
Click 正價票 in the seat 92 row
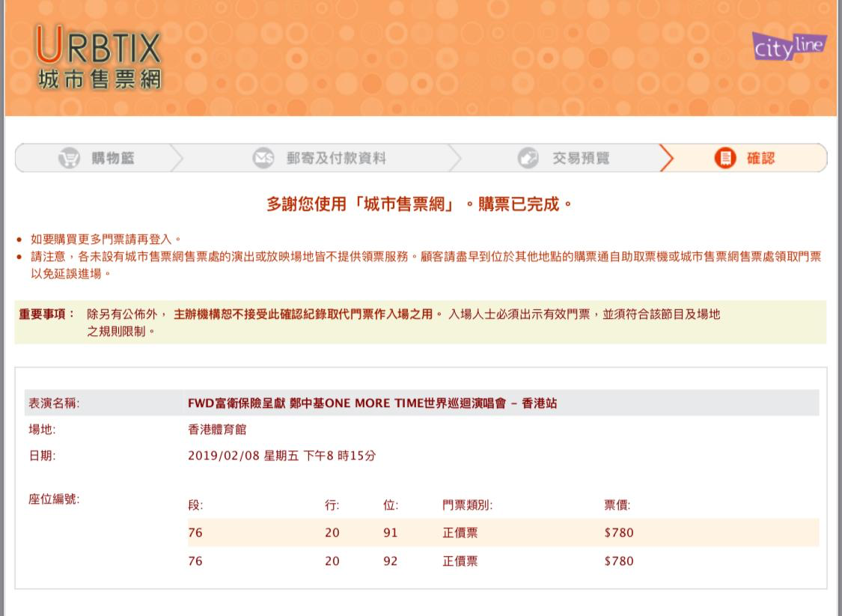(x=460, y=561)
